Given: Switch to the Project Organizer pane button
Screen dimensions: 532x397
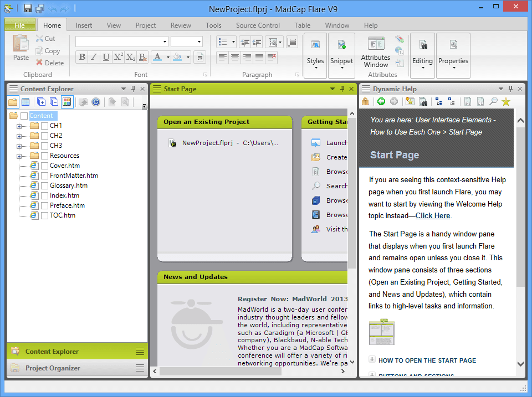Looking at the screenshot, I should pos(78,368).
